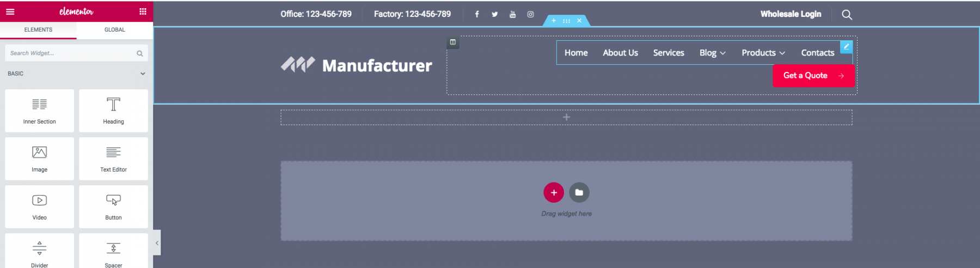Viewport: 980px width, 268px height.
Task: Click the column handle icon
Action: tap(452, 42)
